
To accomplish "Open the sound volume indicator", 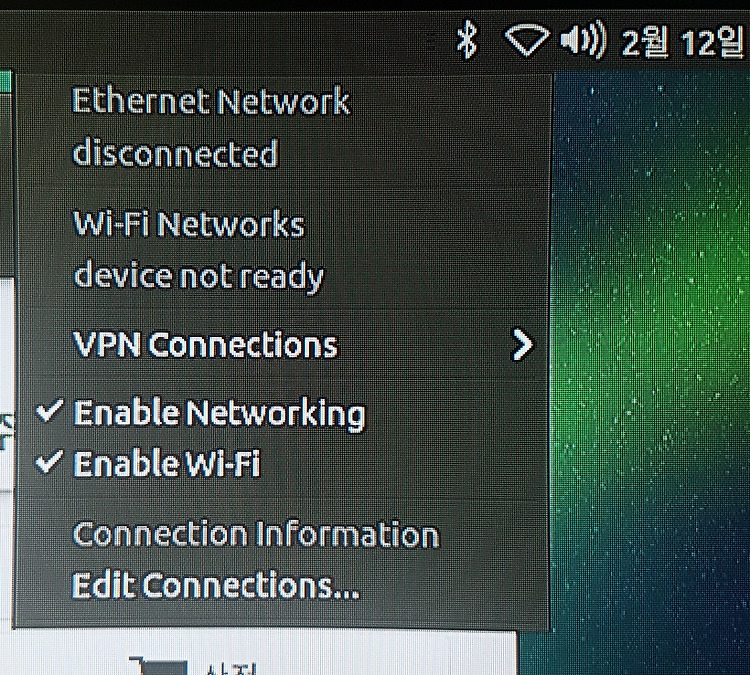I will (x=584, y=40).
